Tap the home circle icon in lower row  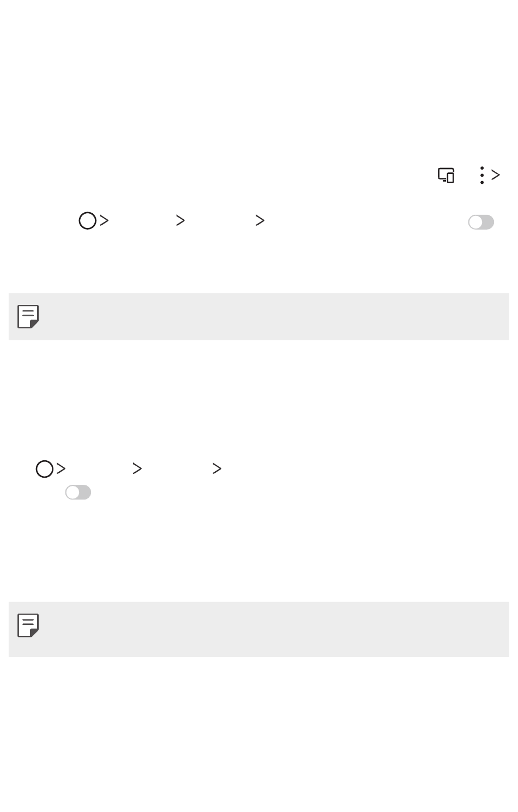[45, 469]
